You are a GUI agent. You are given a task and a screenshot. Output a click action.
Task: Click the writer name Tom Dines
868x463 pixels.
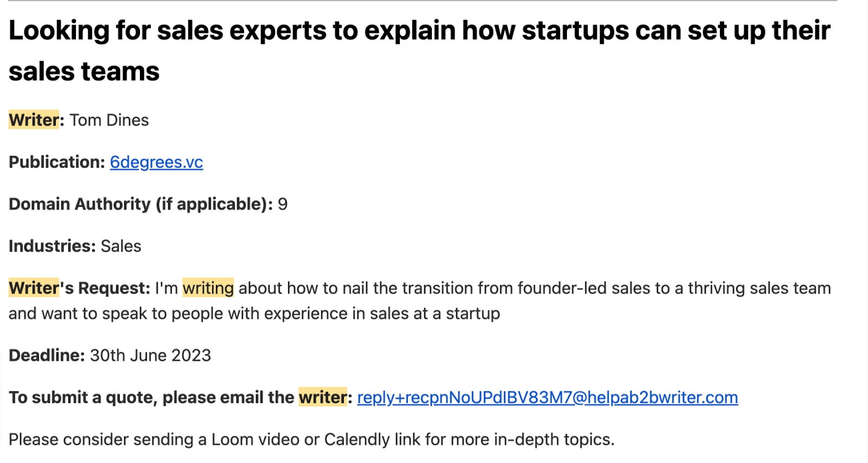pos(109,120)
